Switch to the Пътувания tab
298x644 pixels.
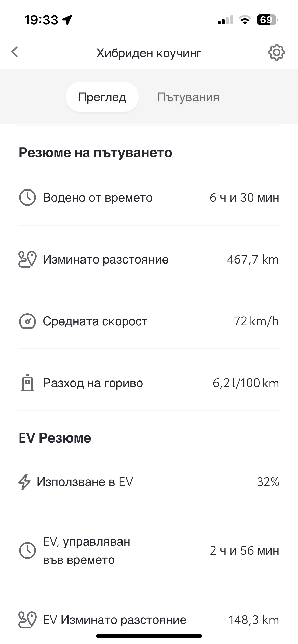(x=188, y=97)
